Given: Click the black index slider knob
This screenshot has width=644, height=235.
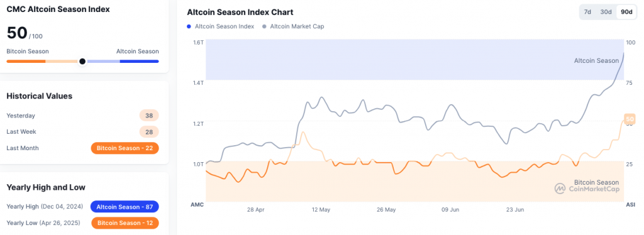Looking at the screenshot, I should 82,61.
